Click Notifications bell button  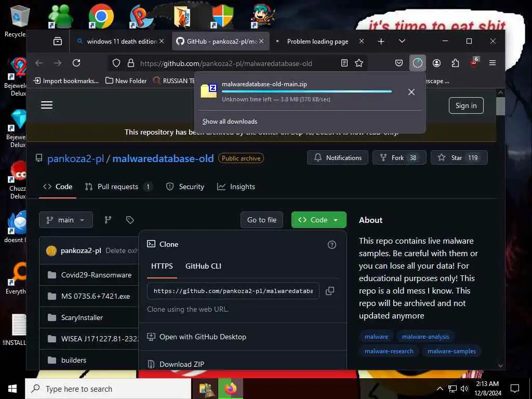[338, 158]
